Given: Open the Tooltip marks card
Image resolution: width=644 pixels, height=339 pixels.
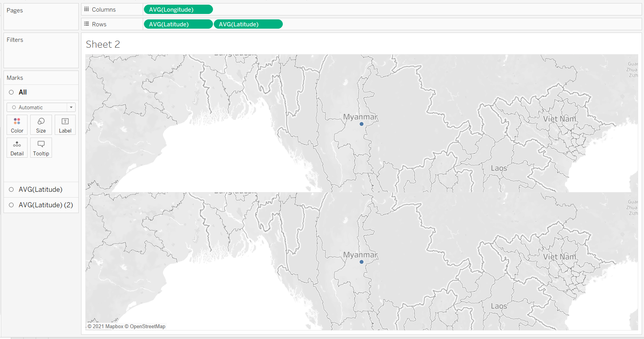Looking at the screenshot, I should coord(41,148).
